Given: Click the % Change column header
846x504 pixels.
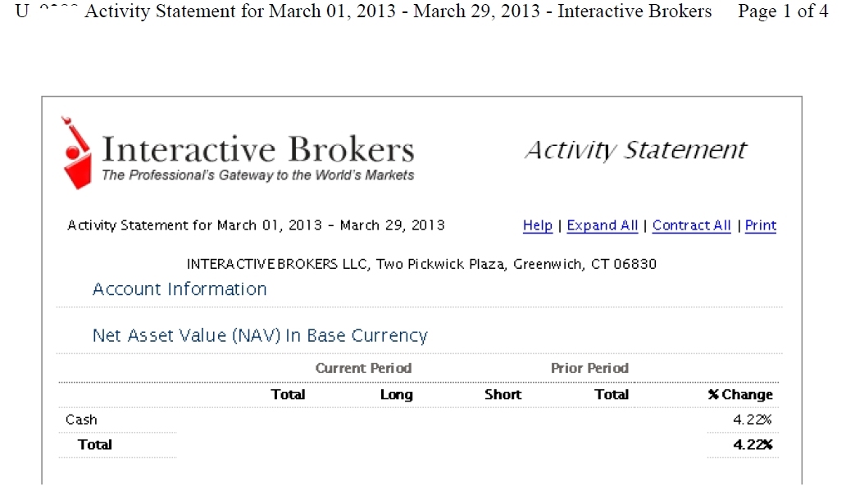Looking at the screenshot, I should pos(740,394).
